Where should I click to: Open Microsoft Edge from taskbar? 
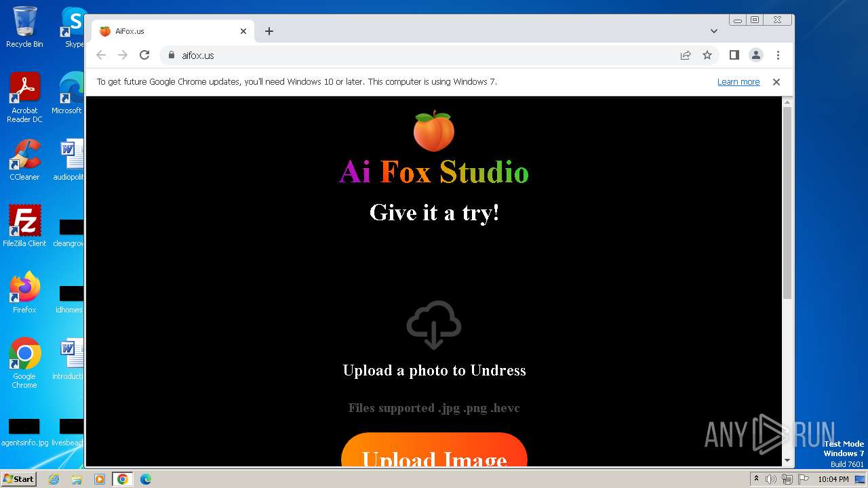pyautogui.click(x=146, y=479)
